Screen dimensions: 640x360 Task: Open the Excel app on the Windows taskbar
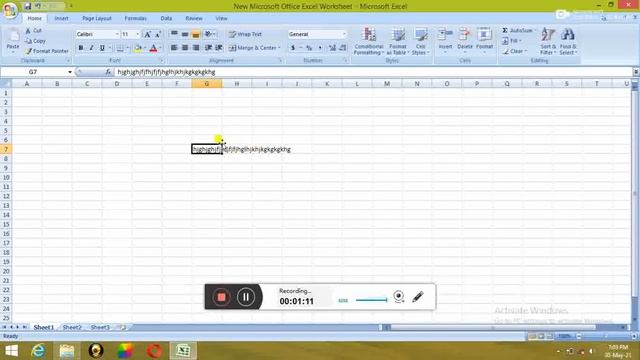pyautogui.click(x=183, y=351)
